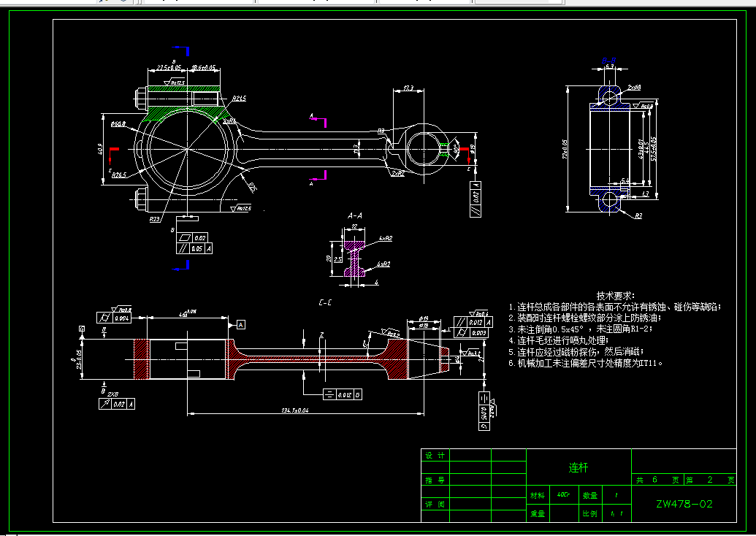Click the A-A section view label
The height and width of the screenshot is (536, 756).
pyautogui.click(x=355, y=216)
